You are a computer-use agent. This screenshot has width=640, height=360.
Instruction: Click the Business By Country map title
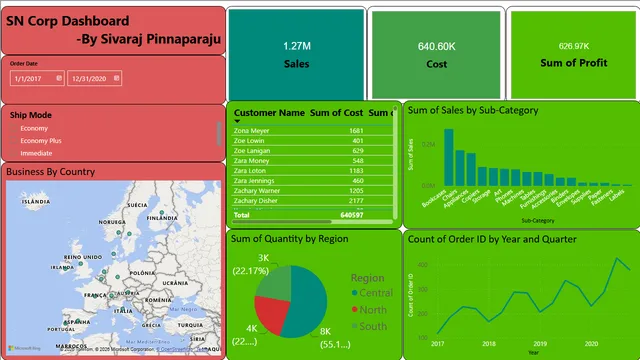[50, 171]
